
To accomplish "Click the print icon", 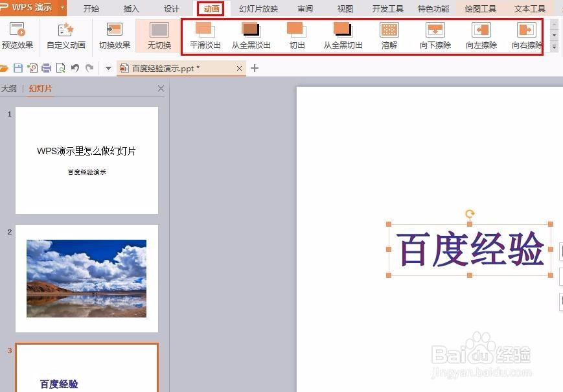I will coord(46,68).
